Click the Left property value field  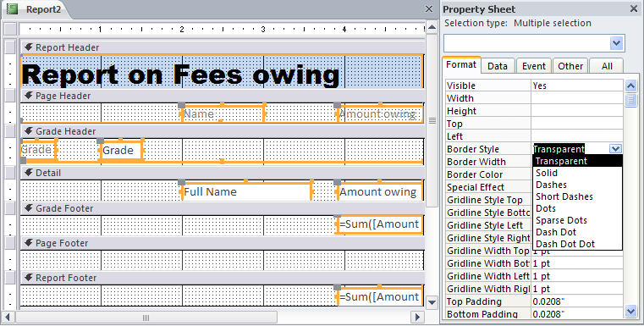pyautogui.click(x=577, y=136)
